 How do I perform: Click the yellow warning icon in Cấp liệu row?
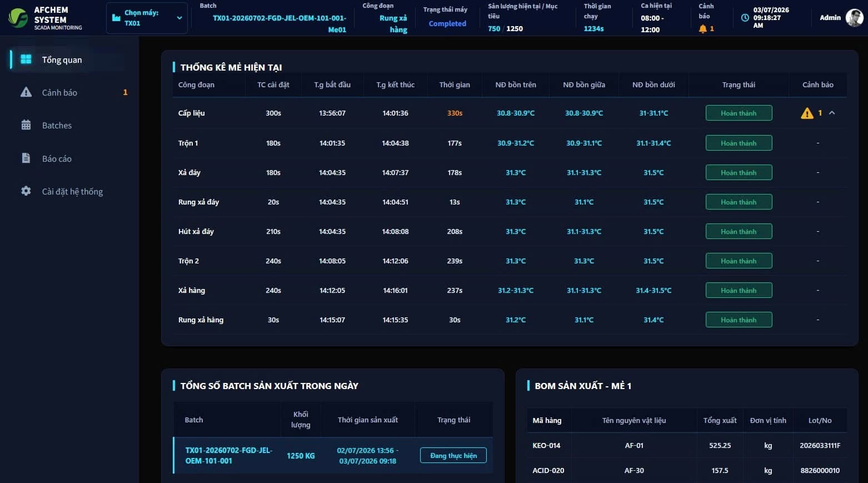click(x=807, y=113)
